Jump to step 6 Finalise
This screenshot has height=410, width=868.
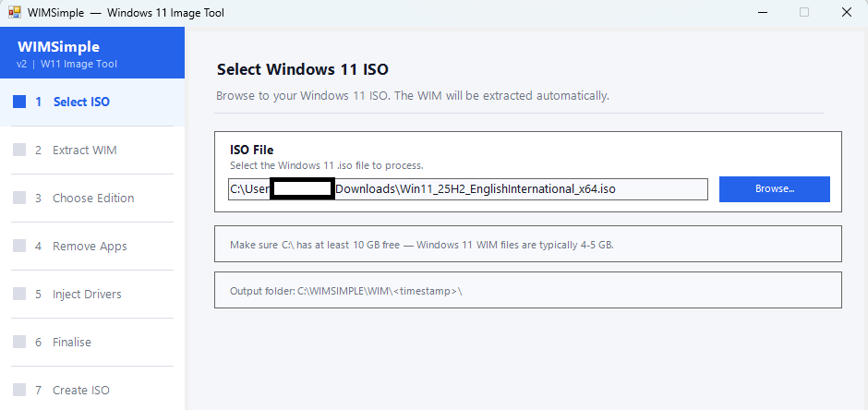pyautogui.click(x=72, y=343)
